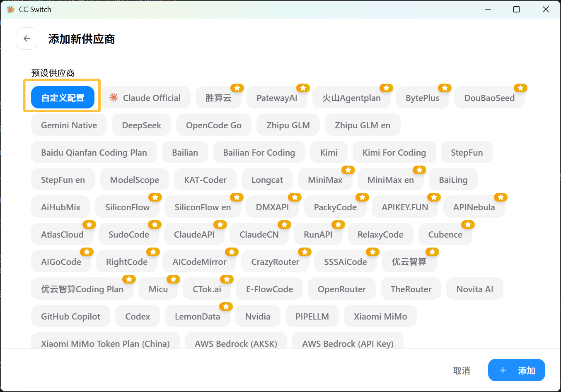This screenshot has width=561, height=392.
Task: Select the Nvidia provider
Action: point(257,316)
